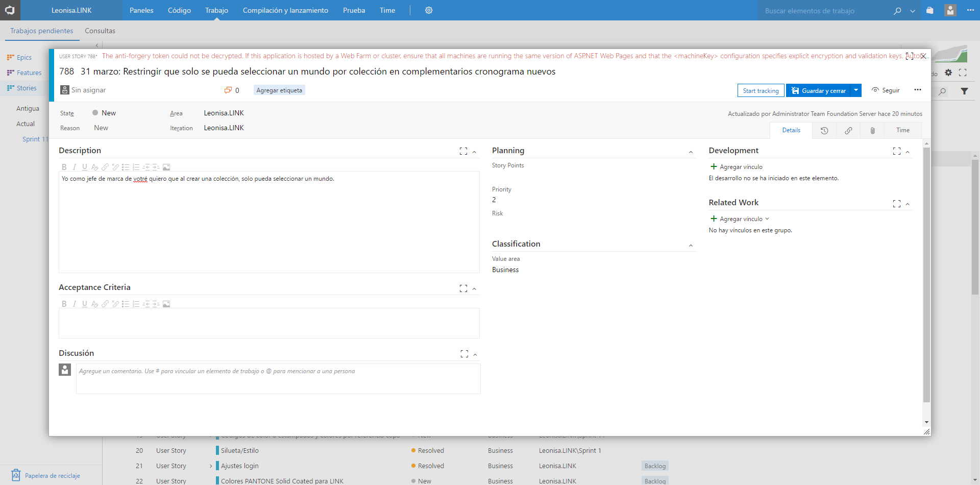The width and height of the screenshot is (980, 485).
Task: Click Italic in the Description toolbar
Action: pos(75,167)
